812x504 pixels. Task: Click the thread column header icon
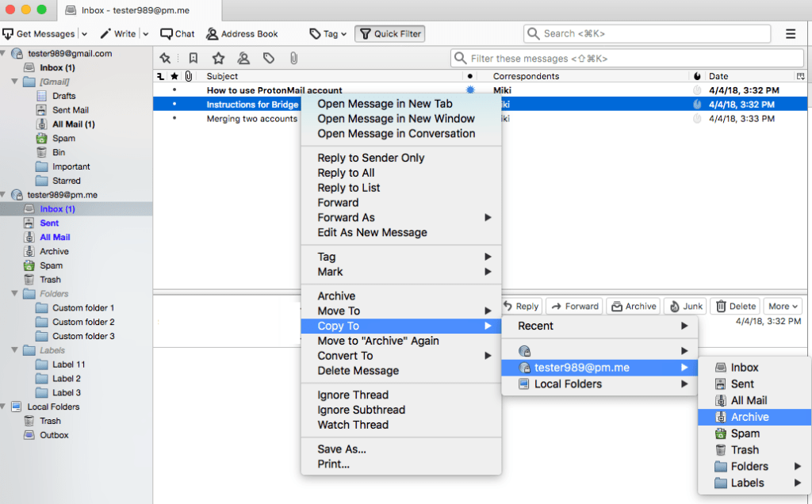pos(160,77)
